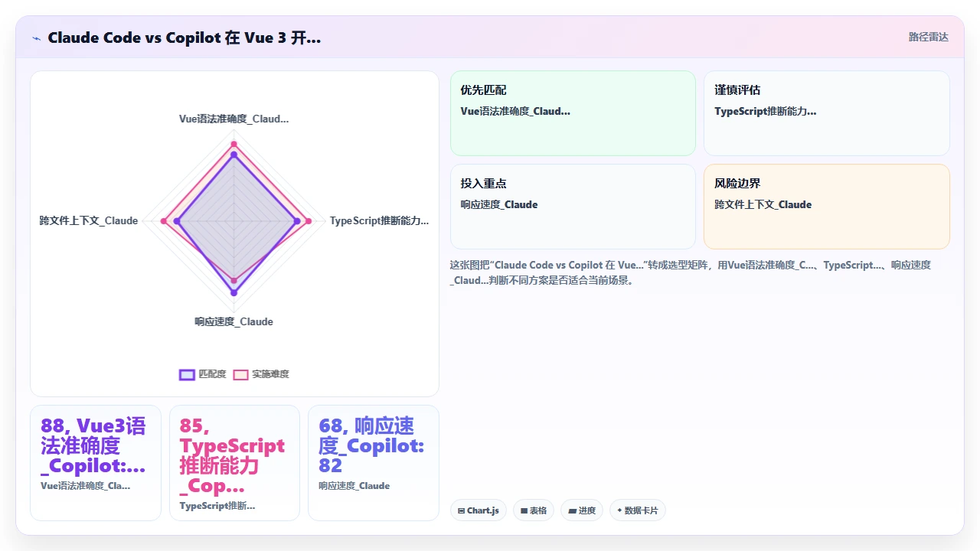Click the Chart.js tag icon
The width and height of the screenshot is (980, 551).
point(461,510)
